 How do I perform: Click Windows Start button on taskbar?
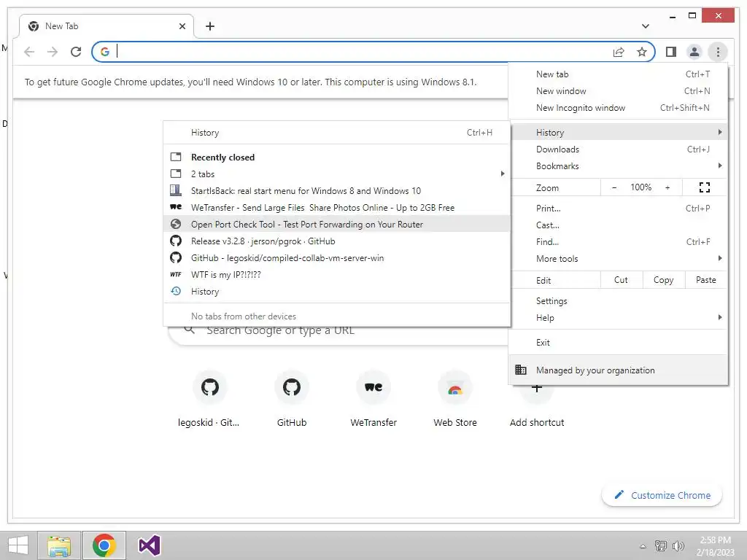pyautogui.click(x=18, y=545)
